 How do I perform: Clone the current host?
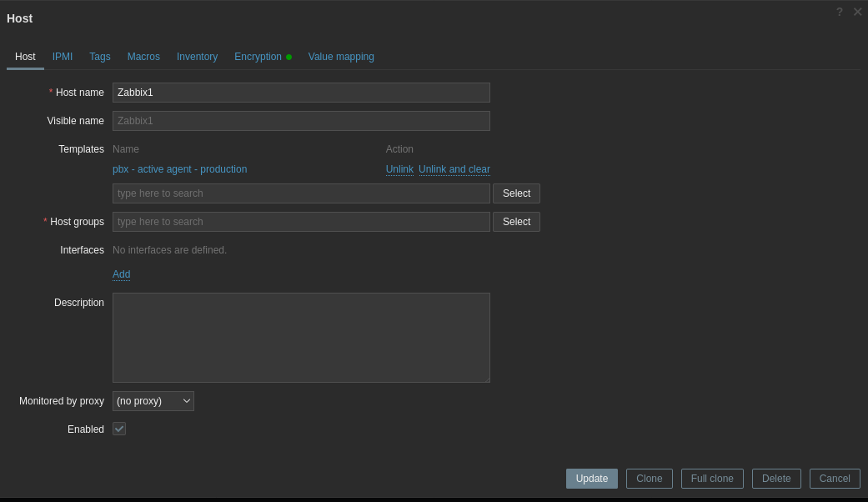tap(649, 478)
